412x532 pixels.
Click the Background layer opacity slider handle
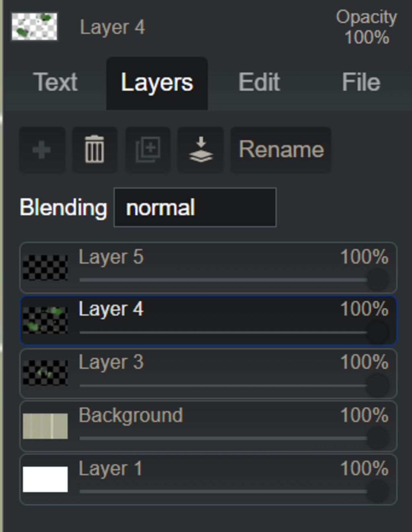point(377,438)
